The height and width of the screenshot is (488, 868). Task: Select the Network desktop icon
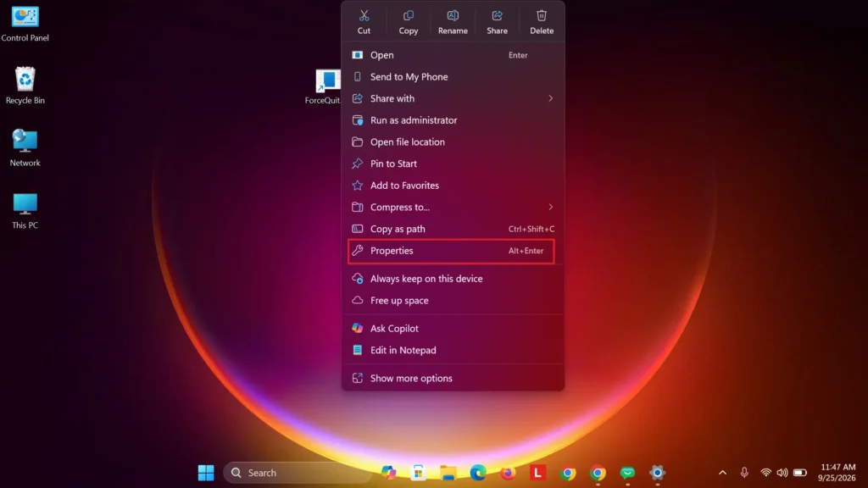pyautogui.click(x=25, y=147)
